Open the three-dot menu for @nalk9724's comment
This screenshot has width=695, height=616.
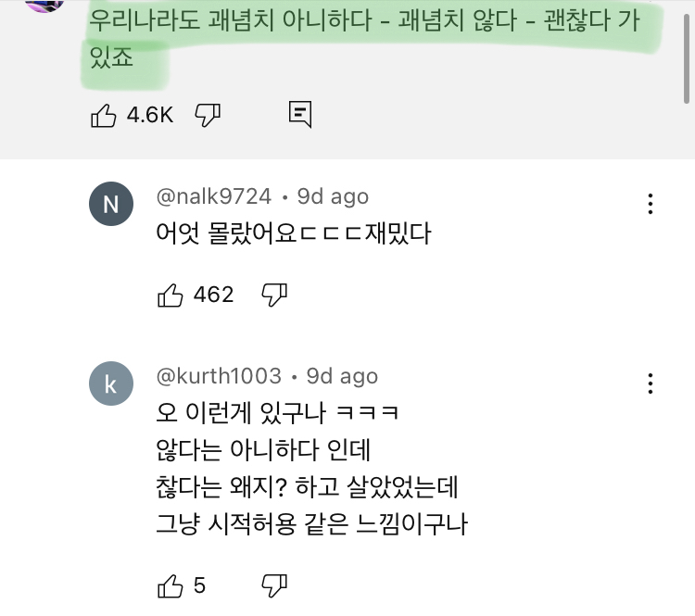[x=651, y=204]
